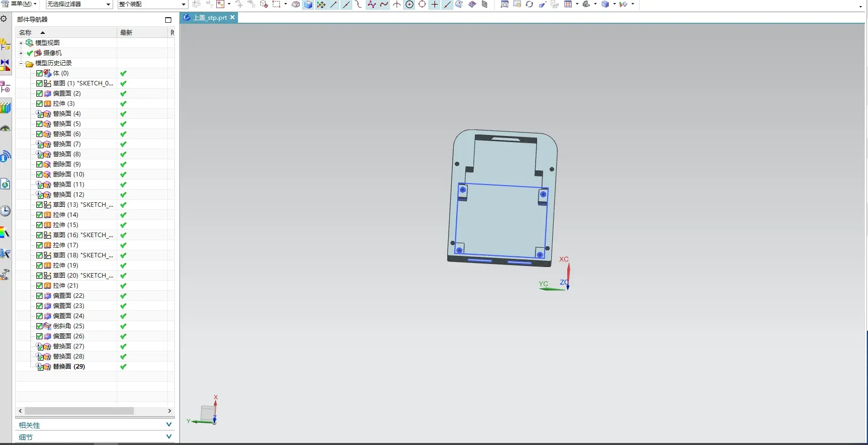
Task: Open the Assembly Navigator sidebar tab
Action: [5, 45]
